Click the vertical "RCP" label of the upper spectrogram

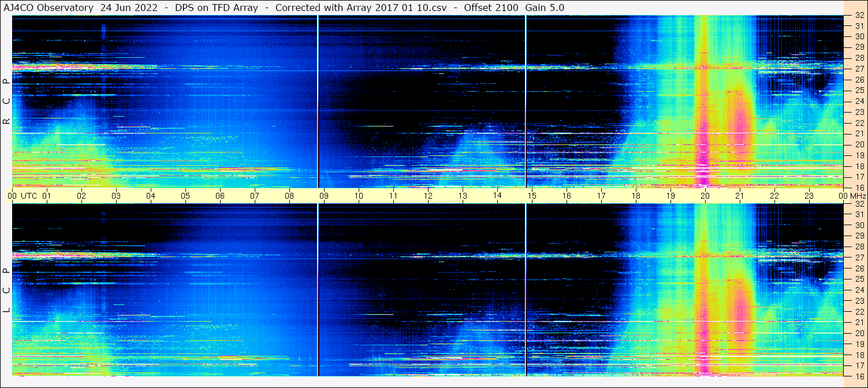(6, 102)
